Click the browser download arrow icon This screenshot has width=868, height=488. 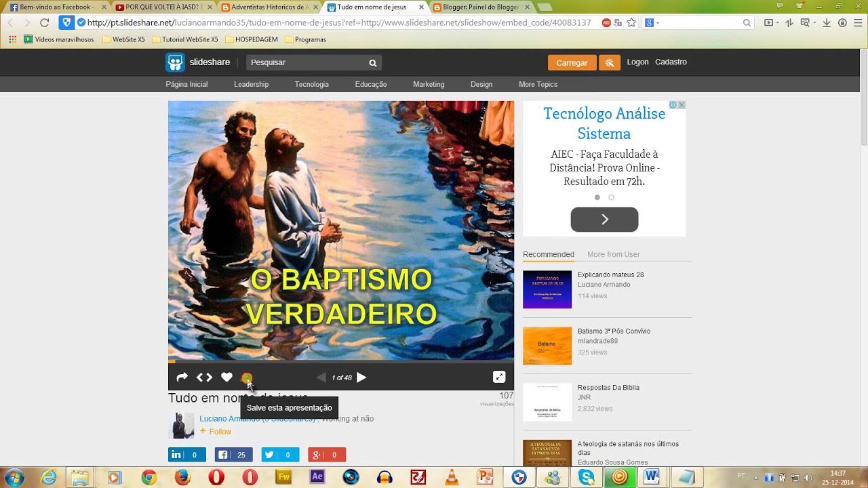pyautogui.click(x=827, y=22)
